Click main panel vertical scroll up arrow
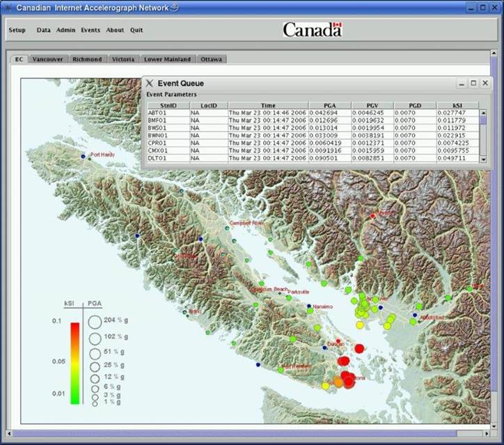 coord(494,53)
